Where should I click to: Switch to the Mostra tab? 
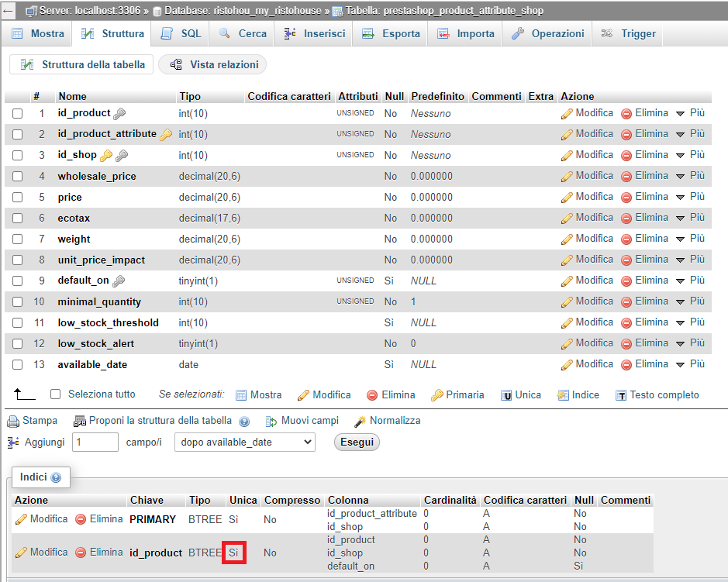[37, 34]
